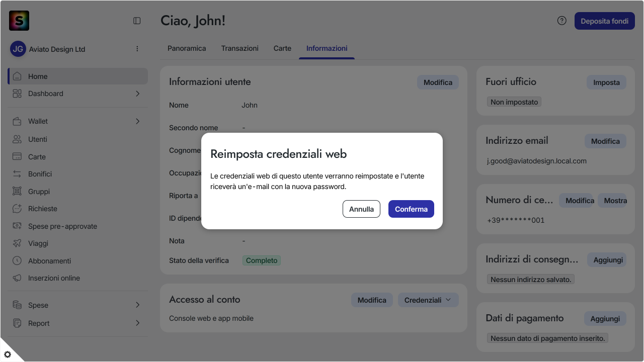The image size is (644, 362).
Task: Click the JG account avatar
Action: tap(18, 49)
